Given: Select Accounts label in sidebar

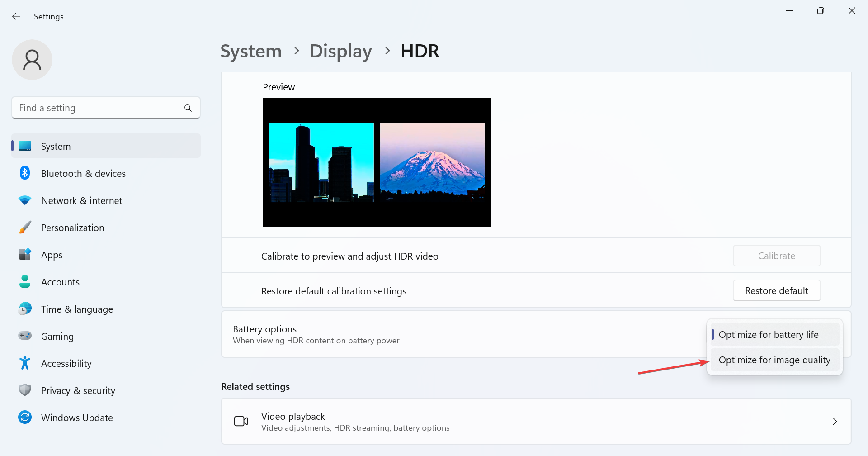Looking at the screenshot, I should pyautogui.click(x=60, y=282).
